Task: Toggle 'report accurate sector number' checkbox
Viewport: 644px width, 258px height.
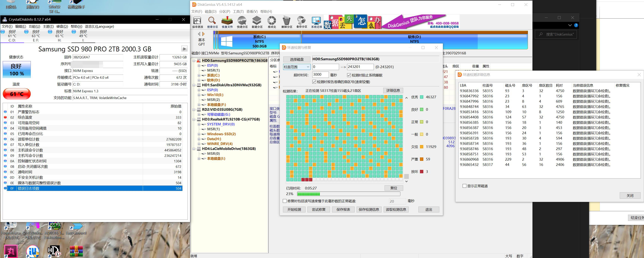Action: click(x=314, y=82)
